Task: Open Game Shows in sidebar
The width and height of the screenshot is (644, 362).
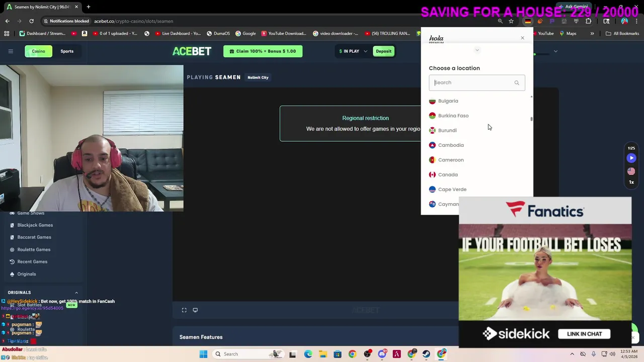Action: click(x=31, y=213)
